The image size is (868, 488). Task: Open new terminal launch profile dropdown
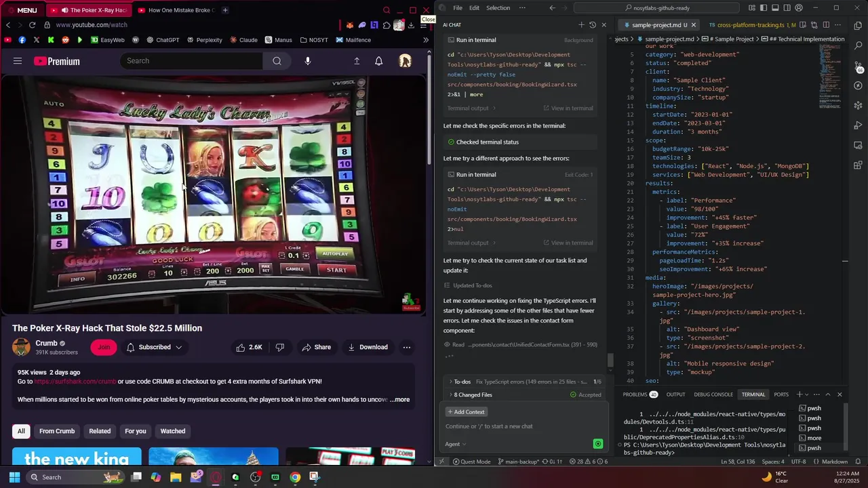(x=808, y=394)
